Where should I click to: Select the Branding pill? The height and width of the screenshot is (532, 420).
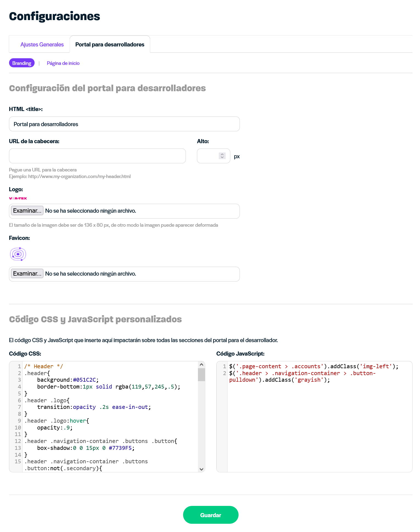[x=22, y=63]
